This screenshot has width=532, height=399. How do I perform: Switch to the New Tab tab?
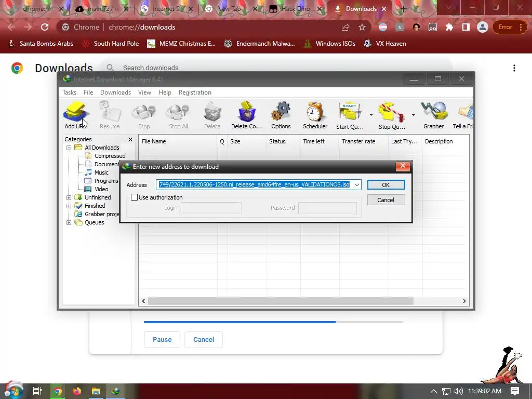pyautogui.click(x=229, y=9)
